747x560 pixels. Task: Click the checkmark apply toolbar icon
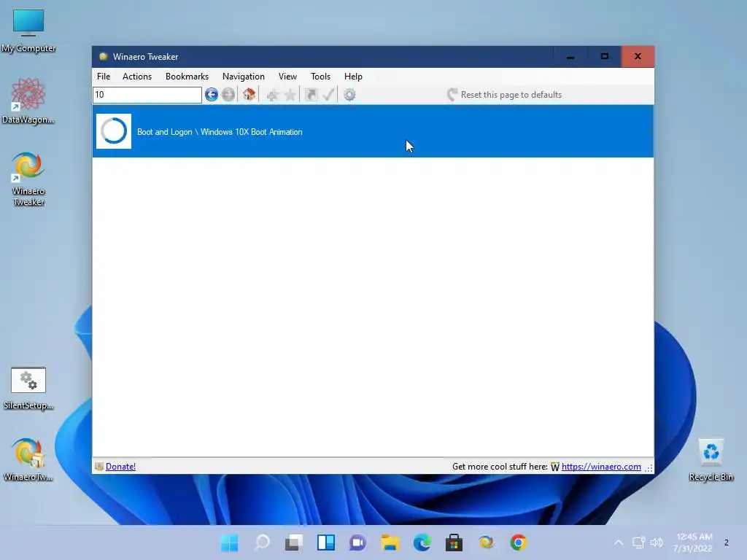click(328, 94)
